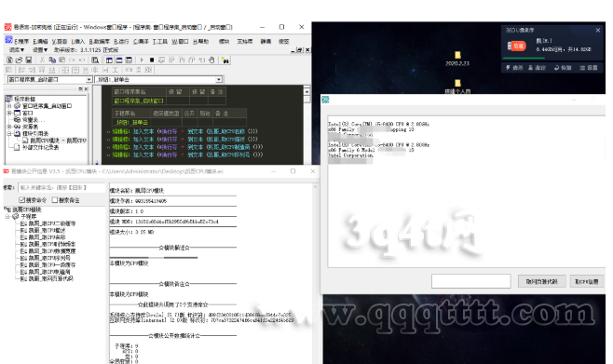Open the _按钮1_被单击 combo box dropdown
Viewport: 613px width, 364px height.
tap(219, 79)
